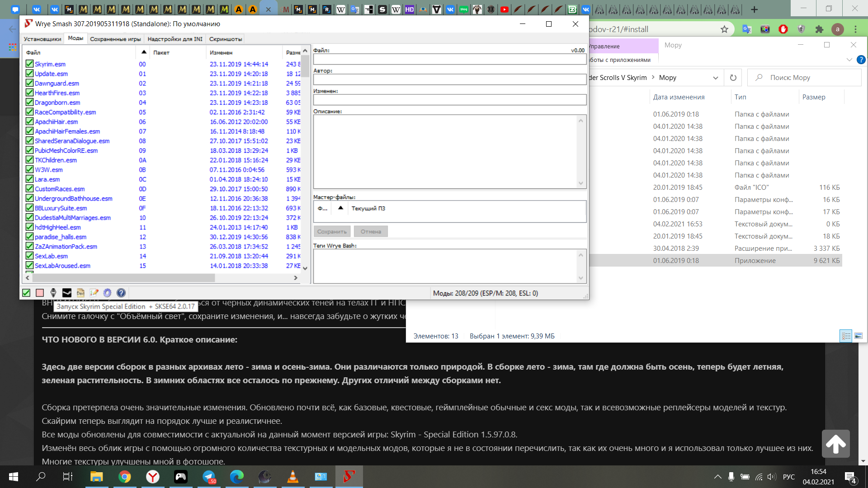Viewport: 868px width, 488px height.
Task: Launch Skyrim via the dragon logo icon
Action: tap(53, 293)
